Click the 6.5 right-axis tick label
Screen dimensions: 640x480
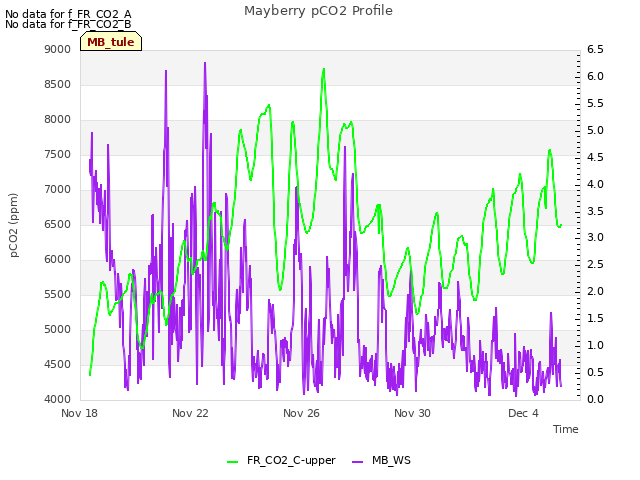(595, 49)
